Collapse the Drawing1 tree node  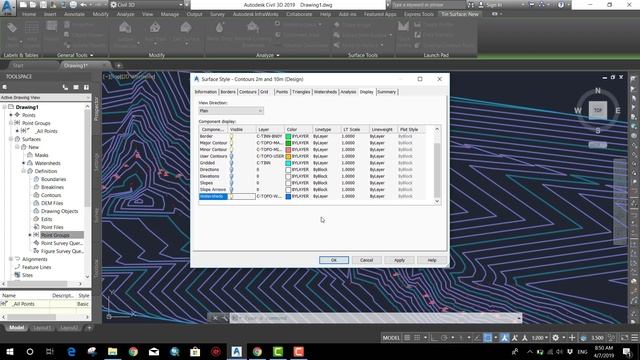point(4,107)
